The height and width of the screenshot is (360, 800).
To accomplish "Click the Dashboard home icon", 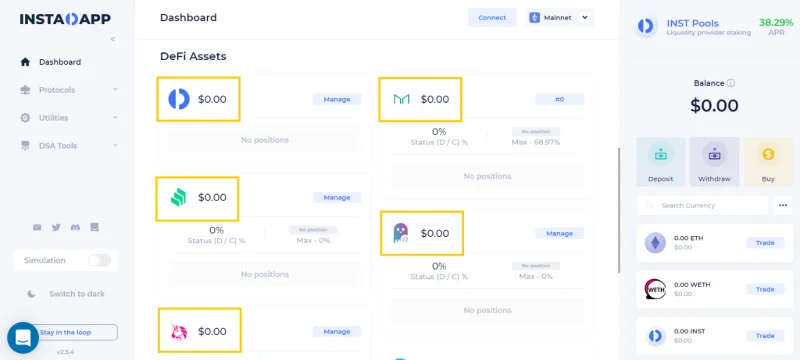I will [25, 62].
